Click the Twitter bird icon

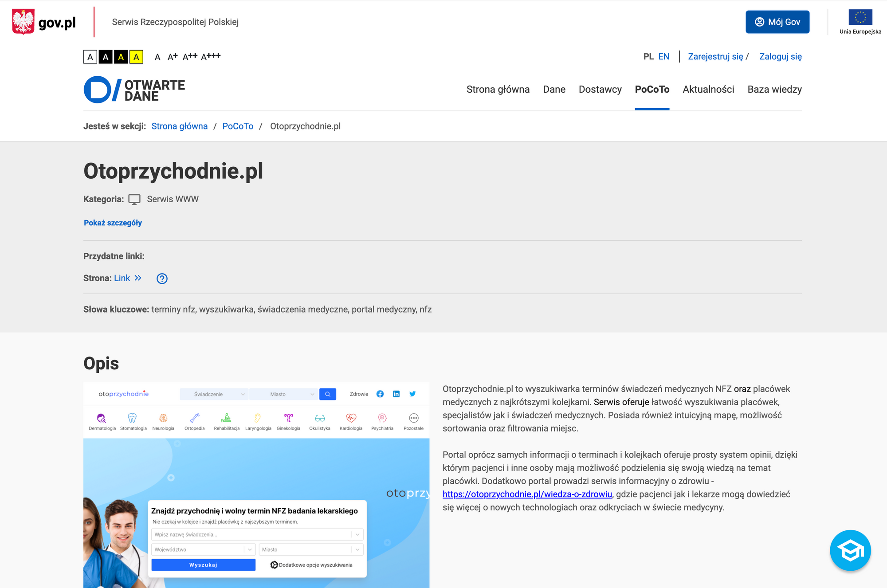point(412,394)
